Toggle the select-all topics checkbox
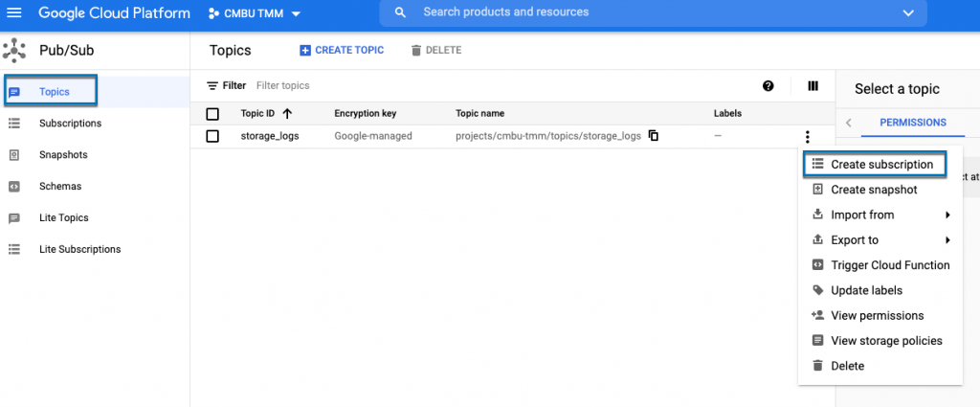Image resolution: width=980 pixels, height=407 pixels. click(212, 113)
